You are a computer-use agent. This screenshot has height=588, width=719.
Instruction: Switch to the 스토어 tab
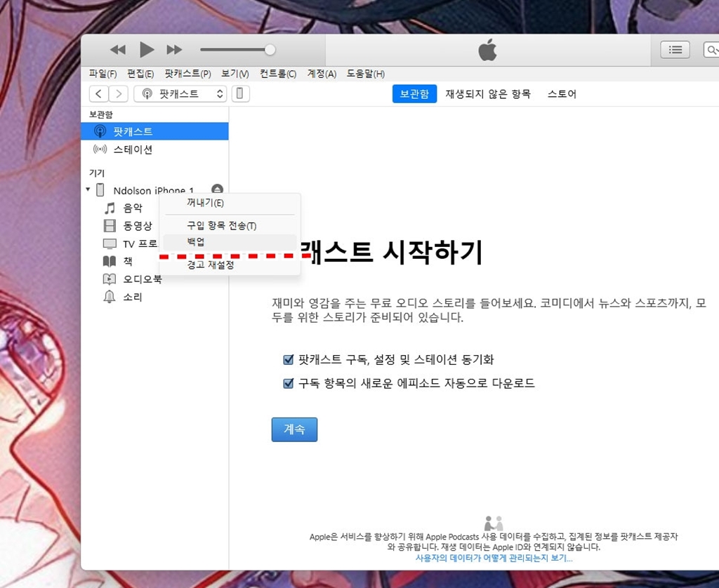pyautogui.click(x=562, y=94)
